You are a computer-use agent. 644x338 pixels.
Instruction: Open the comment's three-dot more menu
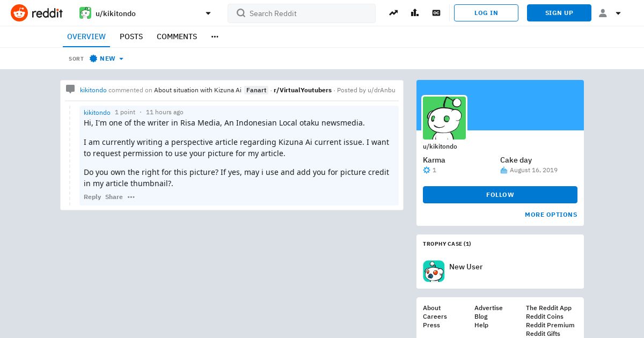[x=131, y=197]
